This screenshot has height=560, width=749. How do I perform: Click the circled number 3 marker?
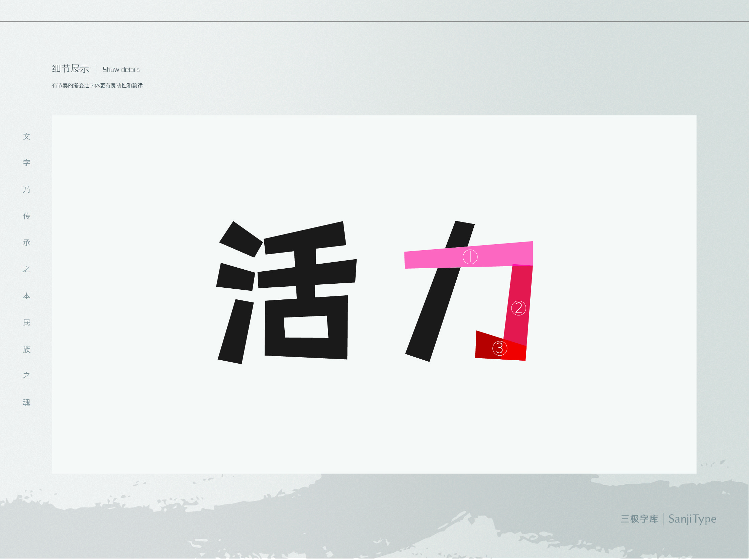click(500, 348)
